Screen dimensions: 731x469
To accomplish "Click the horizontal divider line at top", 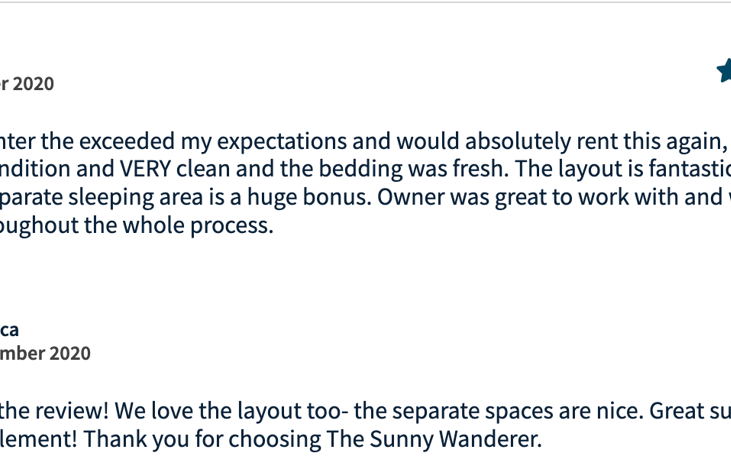I will pos(365,2).
